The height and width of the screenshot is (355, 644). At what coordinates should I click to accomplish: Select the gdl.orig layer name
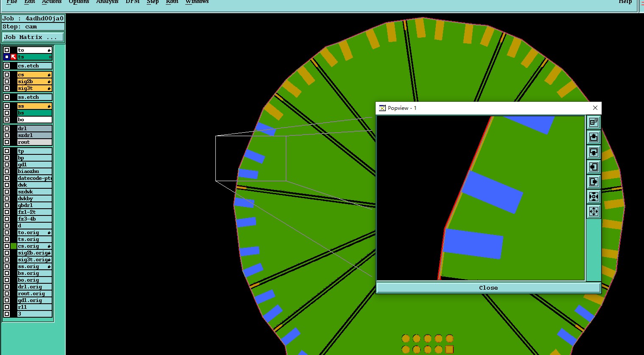point(34,300)
